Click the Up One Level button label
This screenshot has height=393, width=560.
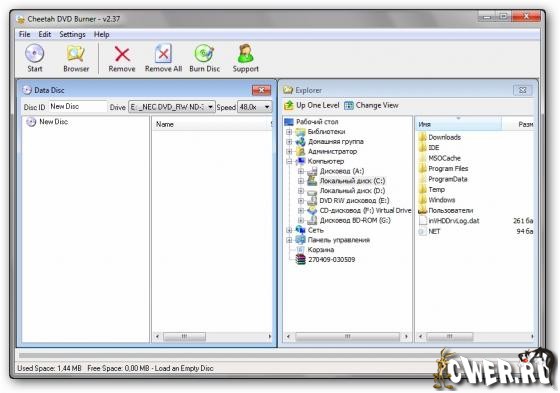pyautogui.click(x=318, y=105)
